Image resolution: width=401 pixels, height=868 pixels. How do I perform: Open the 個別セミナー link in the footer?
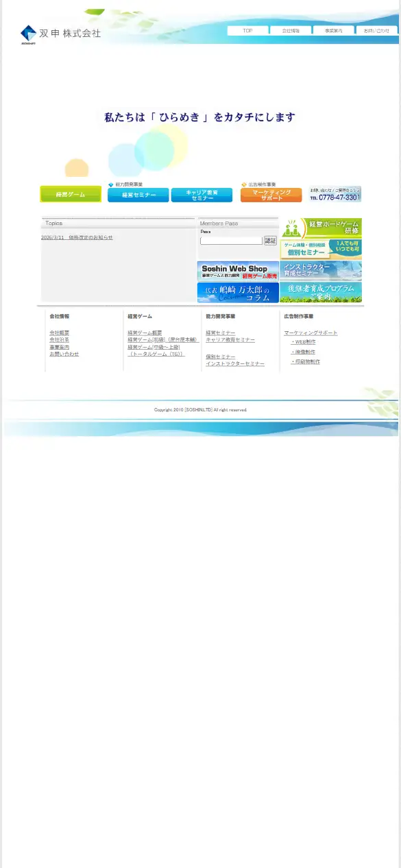[220, 357]
